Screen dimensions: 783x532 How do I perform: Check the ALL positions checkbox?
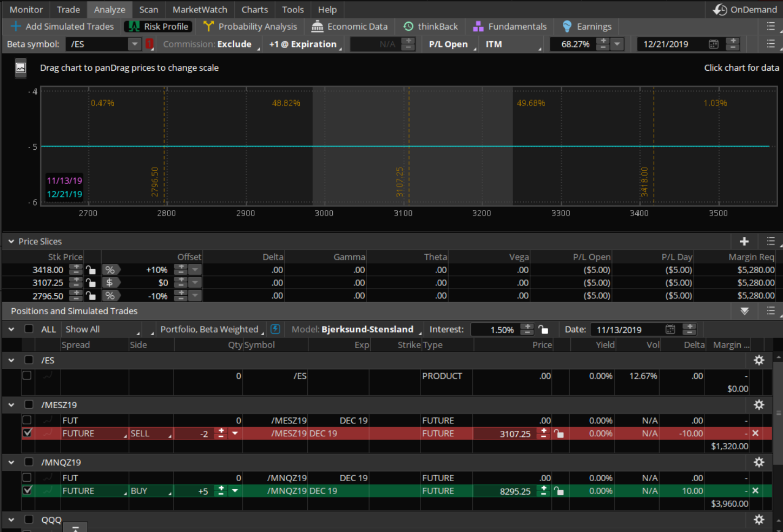pyautogui.click(x=29, y=329)
